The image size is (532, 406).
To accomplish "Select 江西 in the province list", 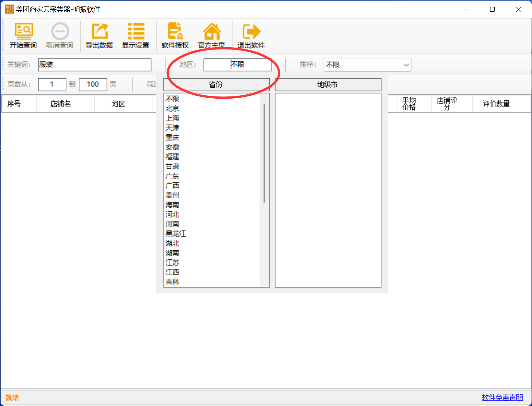I will [173, 272].
